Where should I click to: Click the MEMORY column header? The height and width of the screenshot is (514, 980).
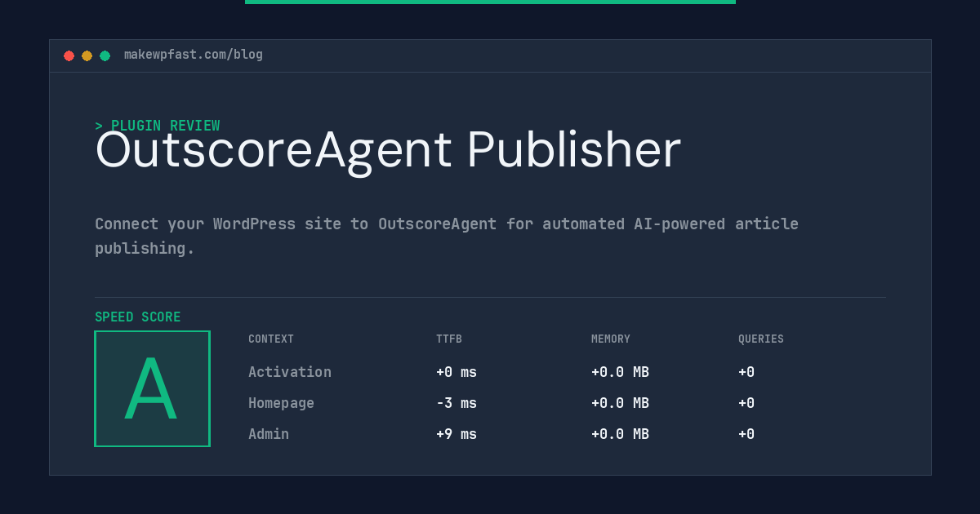click(611, 339)
